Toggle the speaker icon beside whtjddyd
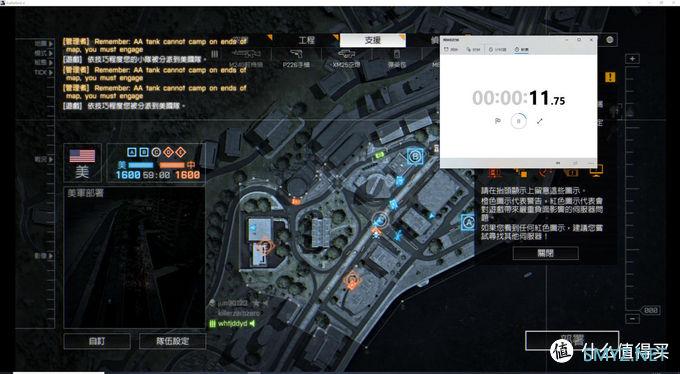This screenshot has height=374, width=680. pos(252,324)
